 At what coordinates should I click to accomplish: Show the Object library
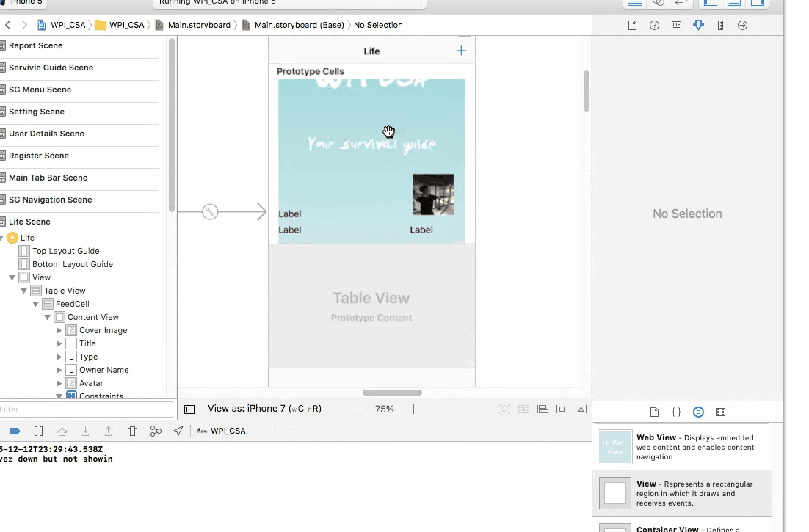pos(698,412)
